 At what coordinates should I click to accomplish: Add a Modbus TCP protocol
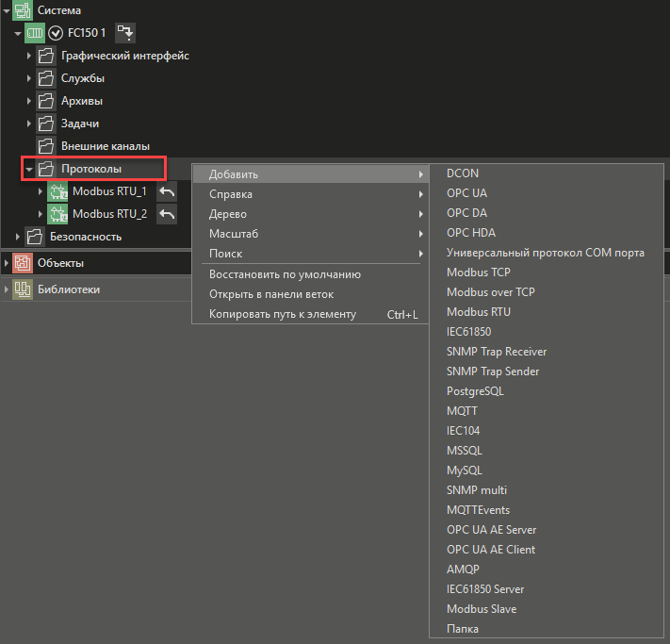point(547,272)
